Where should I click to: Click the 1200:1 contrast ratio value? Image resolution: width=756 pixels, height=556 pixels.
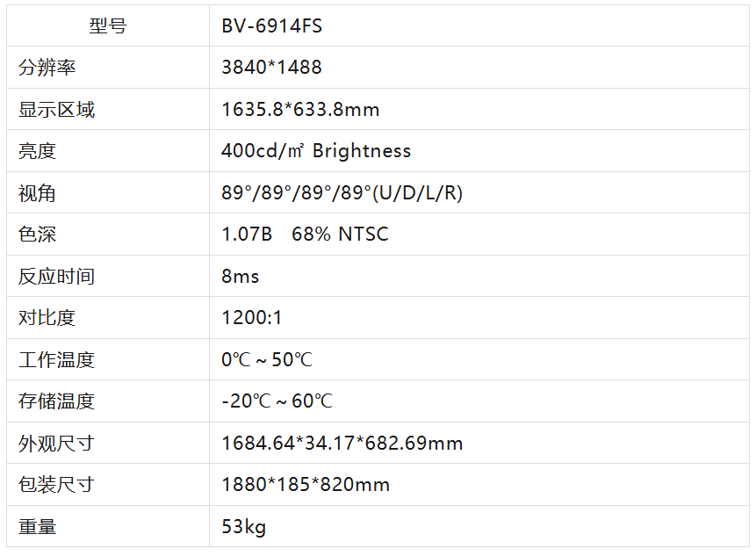(252, 318)
